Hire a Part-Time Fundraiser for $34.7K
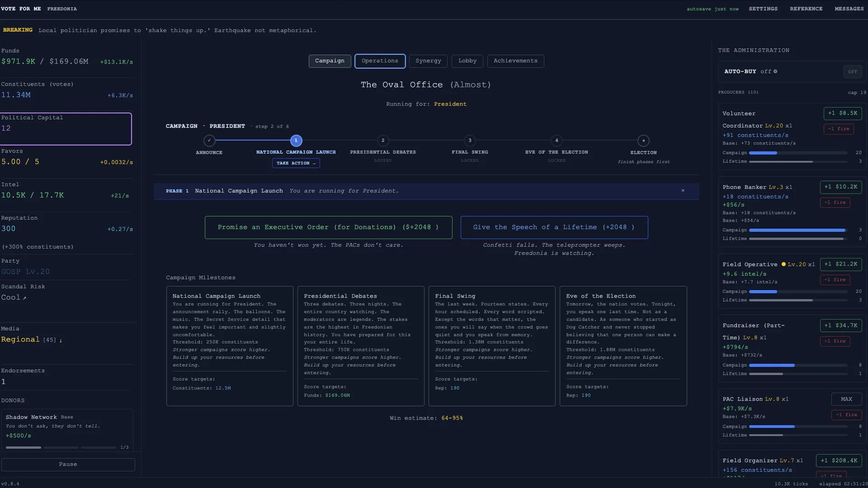Viewport: 868px width, 488px height. (840, 326)
